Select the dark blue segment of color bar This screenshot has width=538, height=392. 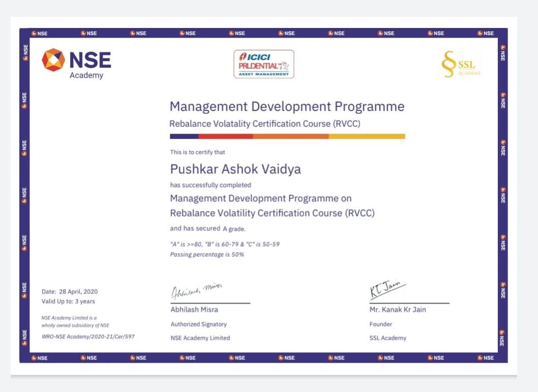(x=184, y=136)
